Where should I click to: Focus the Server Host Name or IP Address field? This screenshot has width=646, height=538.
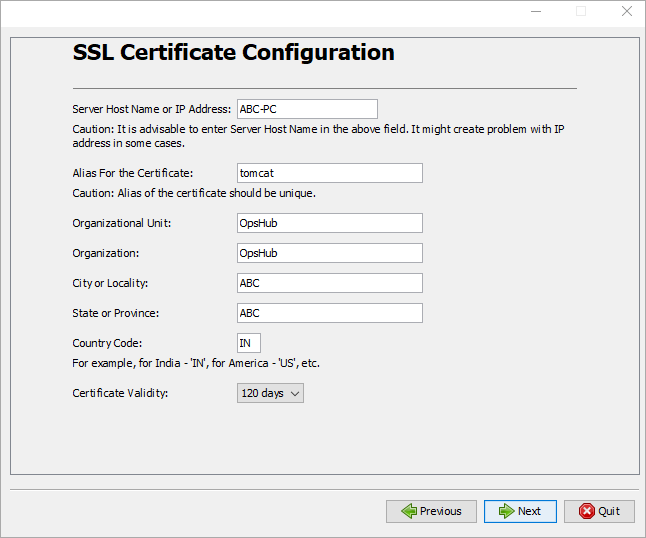[307, 109]
